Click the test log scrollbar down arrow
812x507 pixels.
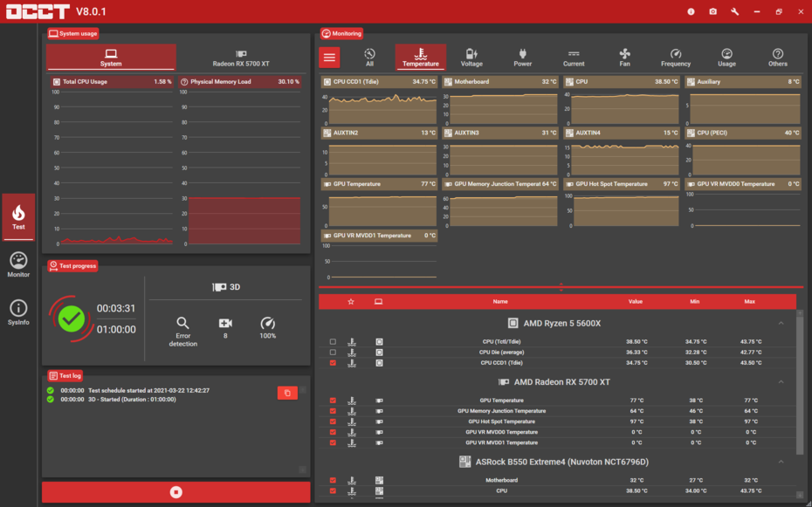[x=303, y=469]
